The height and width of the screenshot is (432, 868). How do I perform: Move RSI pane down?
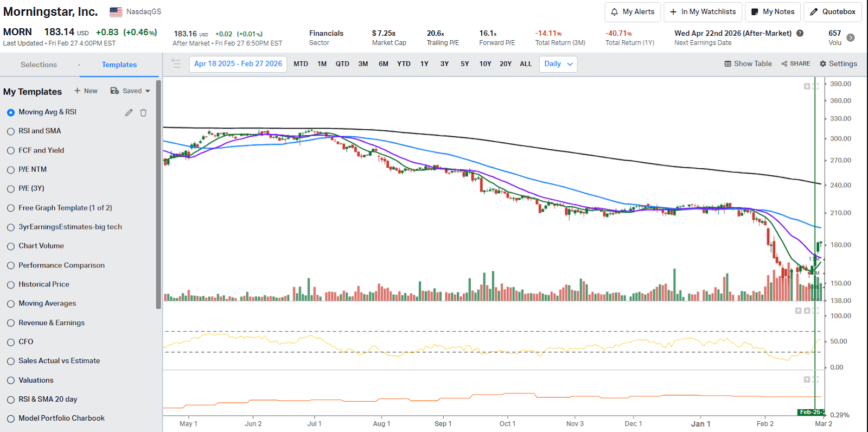tap(807, 310)
